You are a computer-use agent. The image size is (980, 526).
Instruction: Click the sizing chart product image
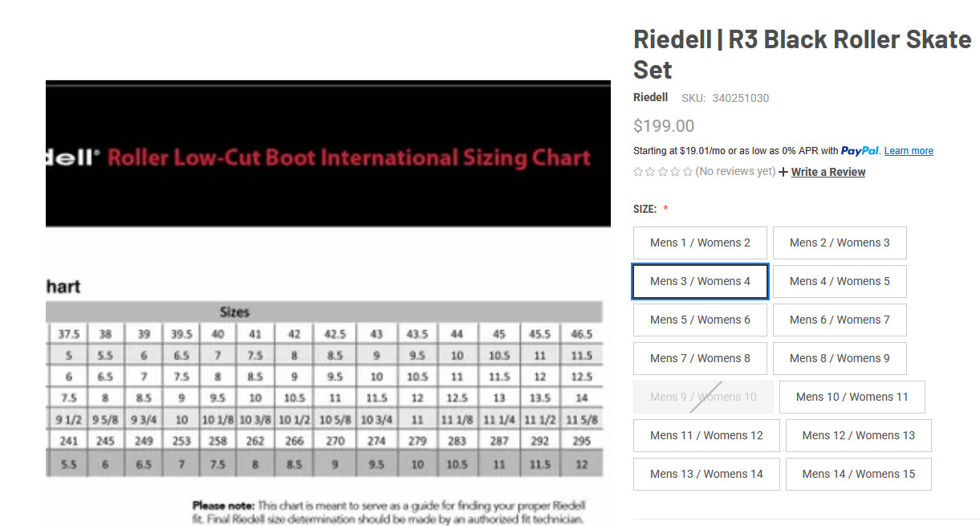coord(327,305)
